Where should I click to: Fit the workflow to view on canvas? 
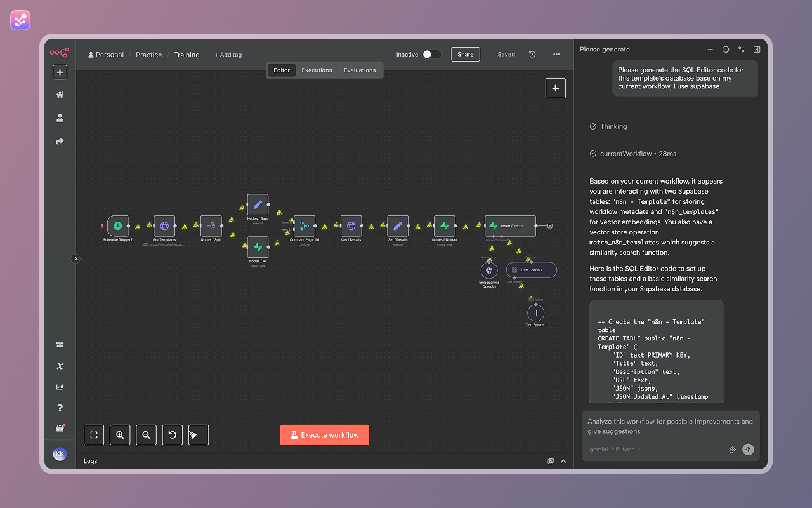[94, 435]
